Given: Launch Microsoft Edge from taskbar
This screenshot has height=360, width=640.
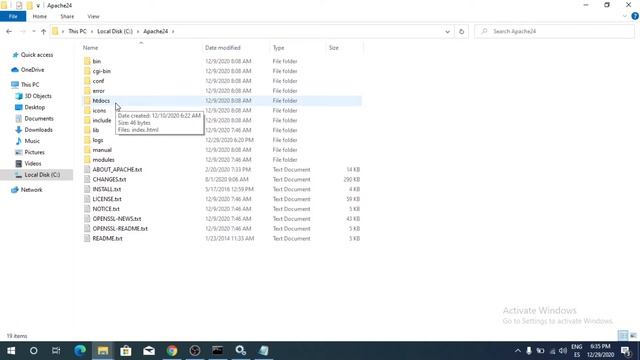Looking at the screenshot, I should click(x=80, y=351).
